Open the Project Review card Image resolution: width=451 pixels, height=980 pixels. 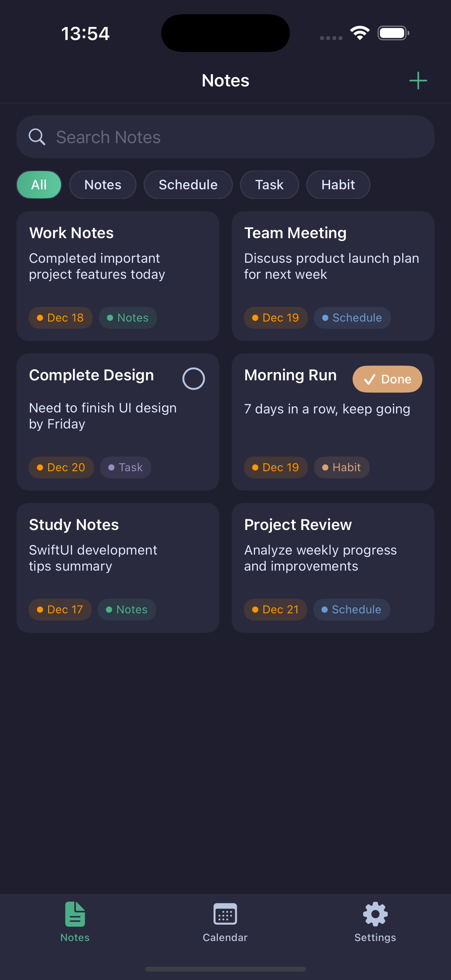[x=333, y=568]
